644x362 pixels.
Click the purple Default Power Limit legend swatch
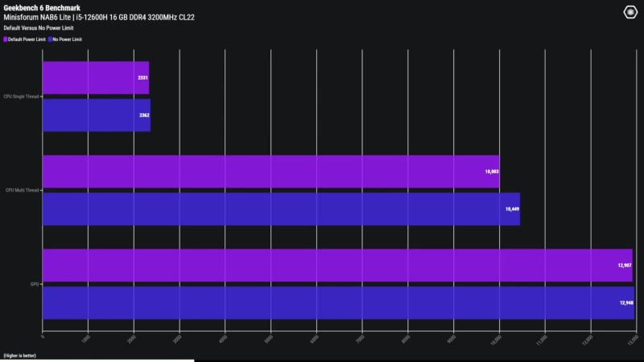click(5, 39)
